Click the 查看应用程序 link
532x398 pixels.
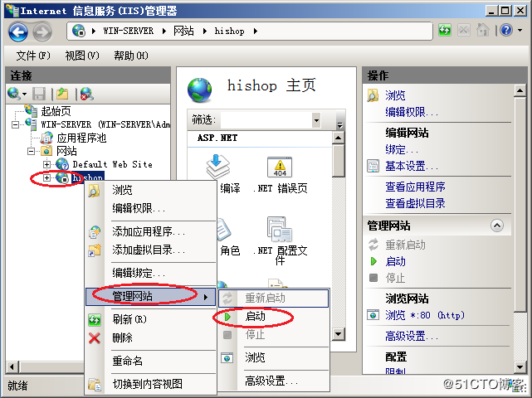(x=415, y=187)
